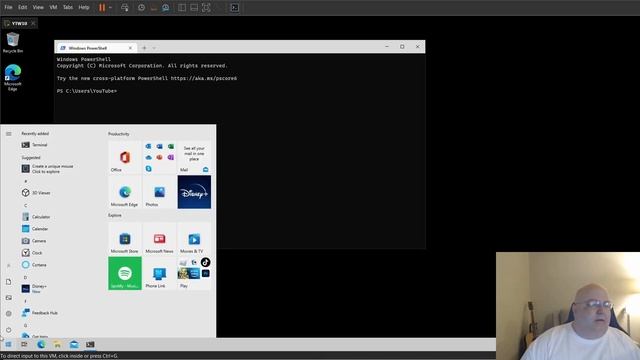The image size is (640, 360).
Task: Open the Tabs menu
Action: point(68,7)
